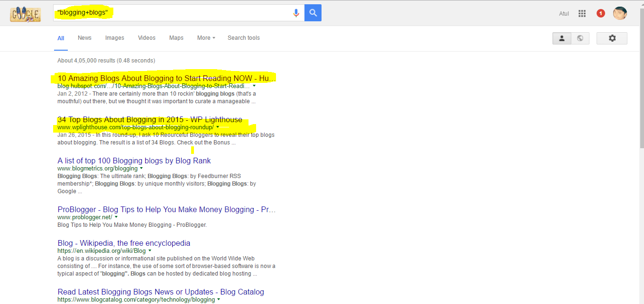Open the WP Lighthouse 34 Top Blogs result
644x304 pixels.
coord(150,119)
